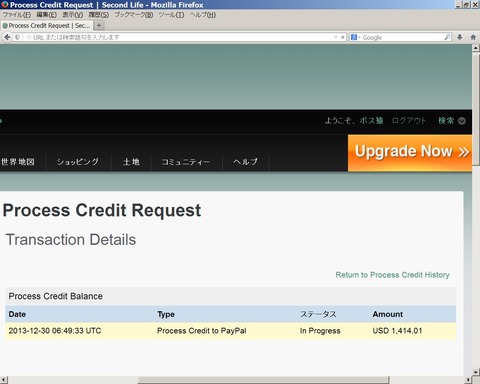Click the vertical scrollbar down arrow
Screen dimensions: 480x384
tap(476, 371)
